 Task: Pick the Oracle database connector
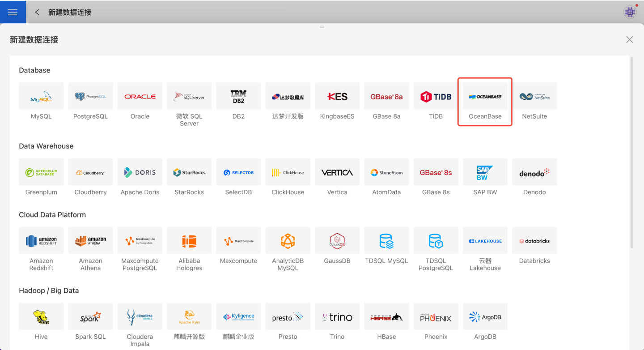coord(140,96)
